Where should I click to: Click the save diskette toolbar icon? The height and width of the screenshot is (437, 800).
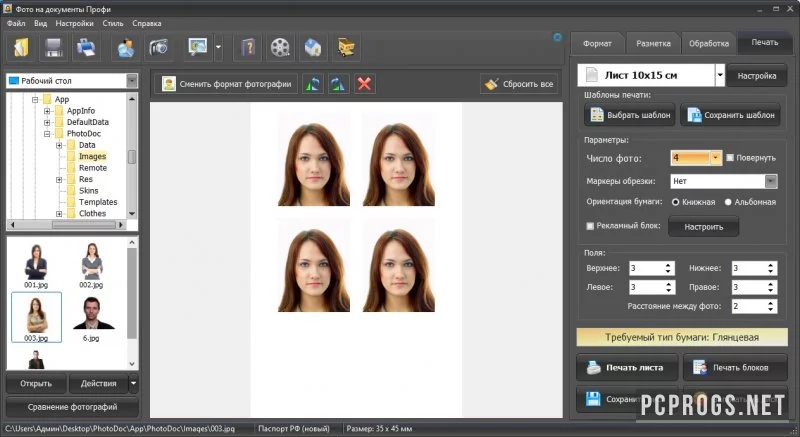click(x=54, y=47)
